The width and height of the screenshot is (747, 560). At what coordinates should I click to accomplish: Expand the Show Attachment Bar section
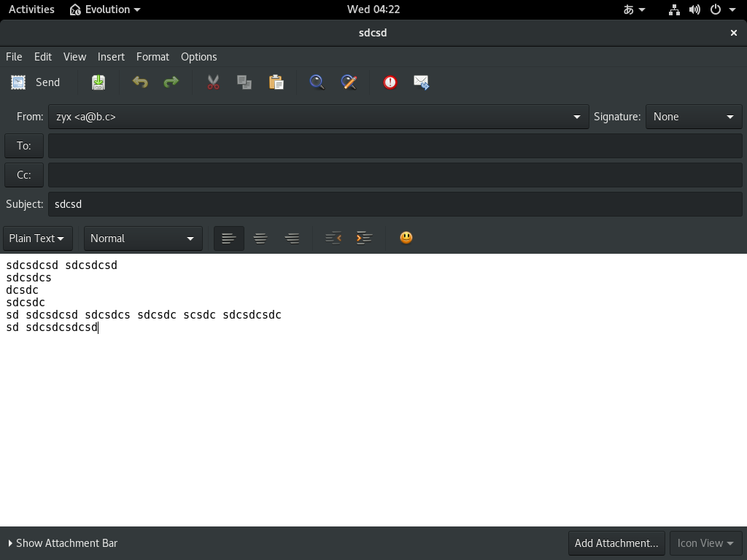tap(63, 542)
